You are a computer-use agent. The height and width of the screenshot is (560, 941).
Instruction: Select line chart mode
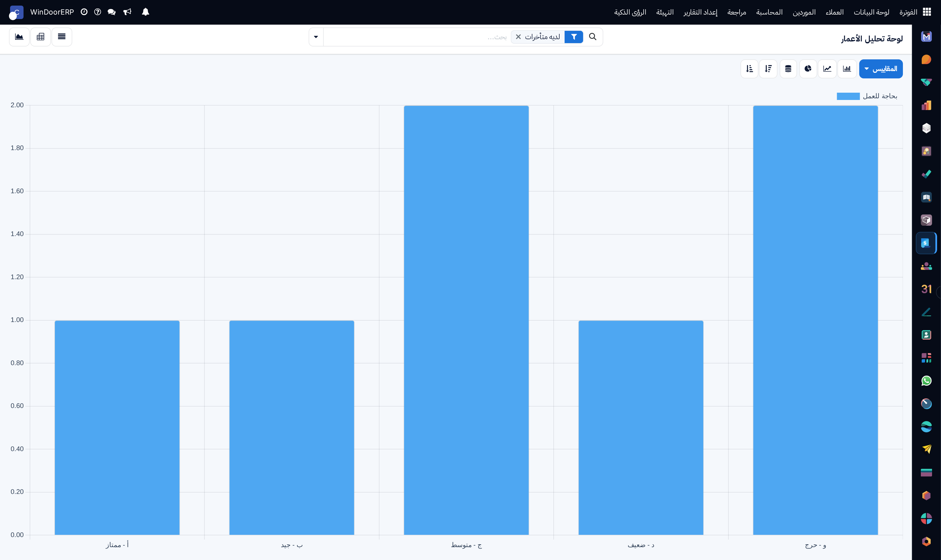(827, 69)
